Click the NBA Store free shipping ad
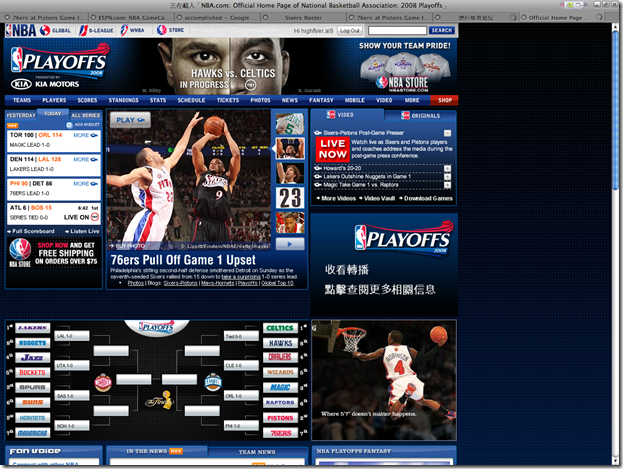This screenshot has width=623, height=469. point(53,253)
